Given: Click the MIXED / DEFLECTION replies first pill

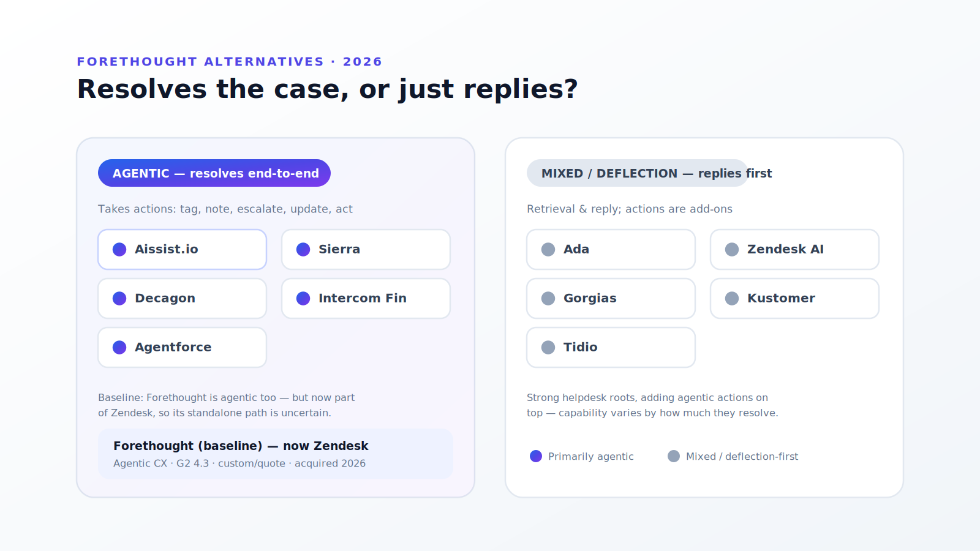Looking at the screenshot, I should click(x=637, y=173).
